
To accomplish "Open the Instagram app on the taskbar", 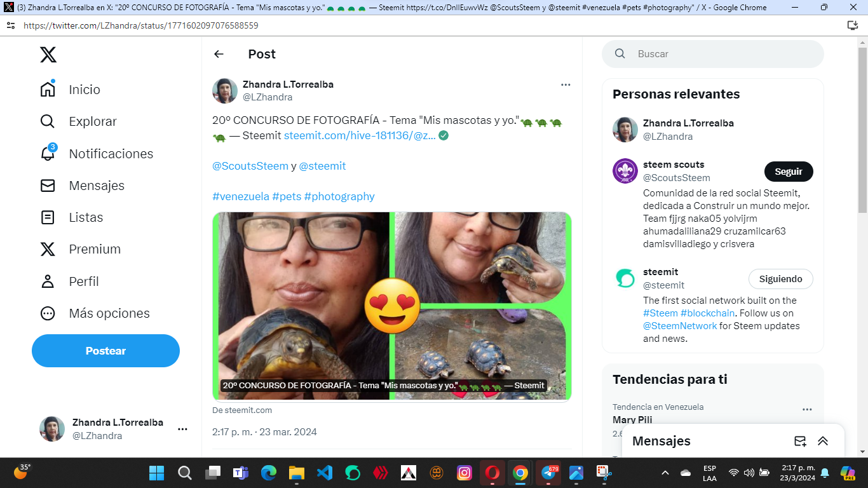I will (465, 473).
